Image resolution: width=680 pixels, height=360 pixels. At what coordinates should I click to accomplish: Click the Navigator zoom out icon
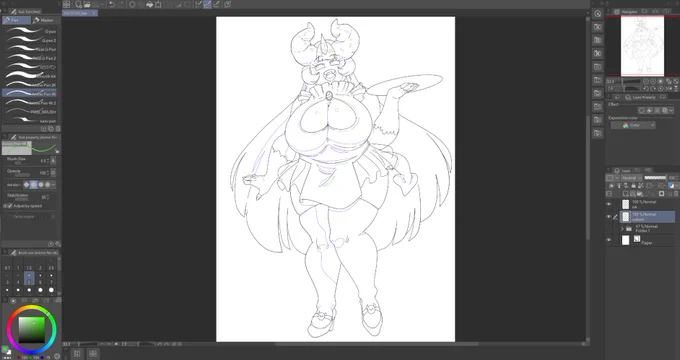click(646, 81)
